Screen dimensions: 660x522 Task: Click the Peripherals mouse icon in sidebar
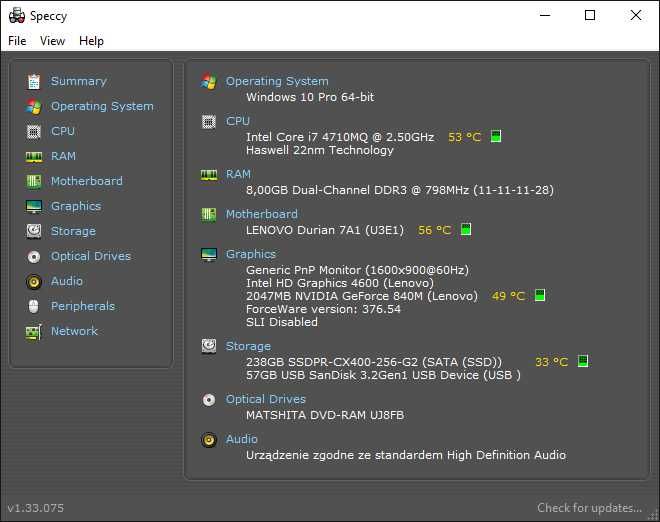tap(34, 306)
